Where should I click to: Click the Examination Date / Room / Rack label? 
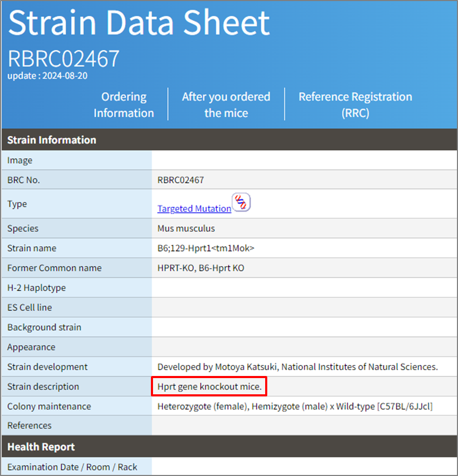click(x=72, y=467)
